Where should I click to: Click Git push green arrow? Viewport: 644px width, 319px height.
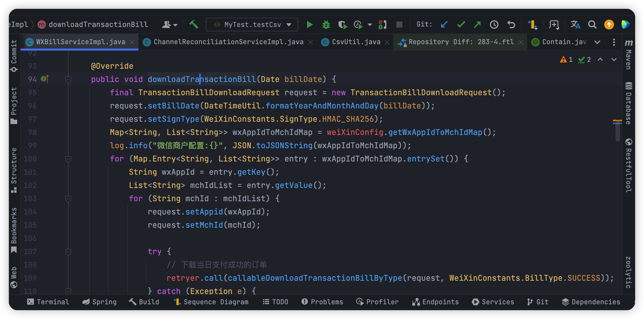[477, 25]
